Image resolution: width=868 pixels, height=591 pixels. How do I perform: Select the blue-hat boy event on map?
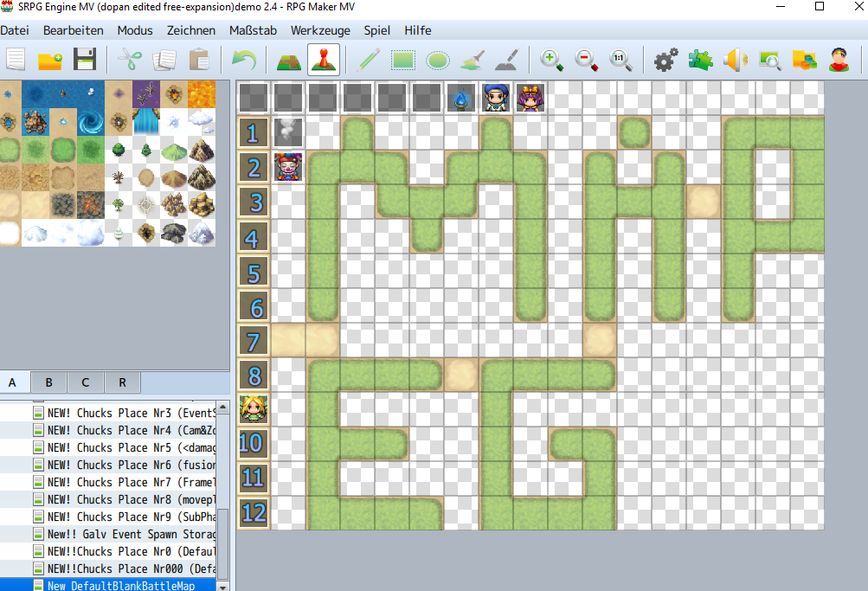[x=496, y=98]
